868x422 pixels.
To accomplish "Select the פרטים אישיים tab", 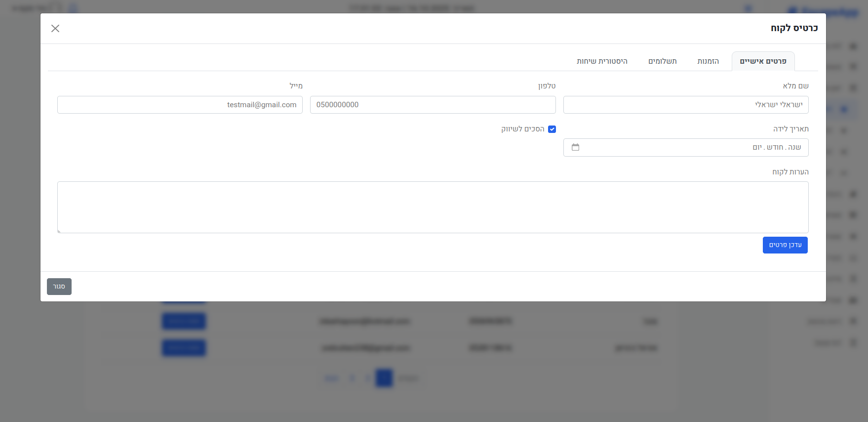I will (x=763, y=61).
